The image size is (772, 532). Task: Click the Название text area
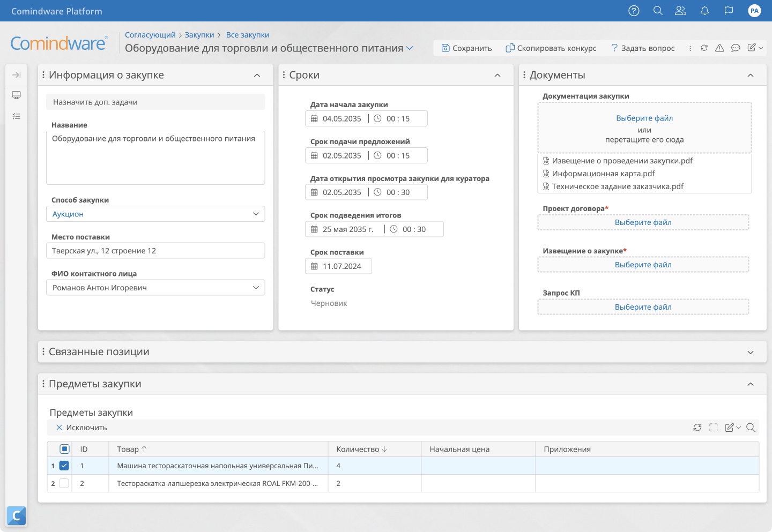click(x=155, y=158)
